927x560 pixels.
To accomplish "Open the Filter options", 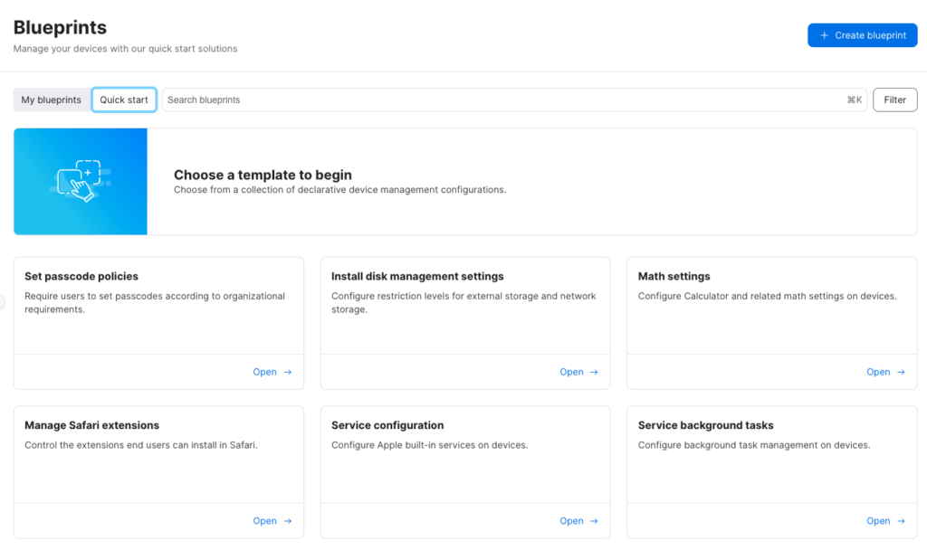I will 894,100.
